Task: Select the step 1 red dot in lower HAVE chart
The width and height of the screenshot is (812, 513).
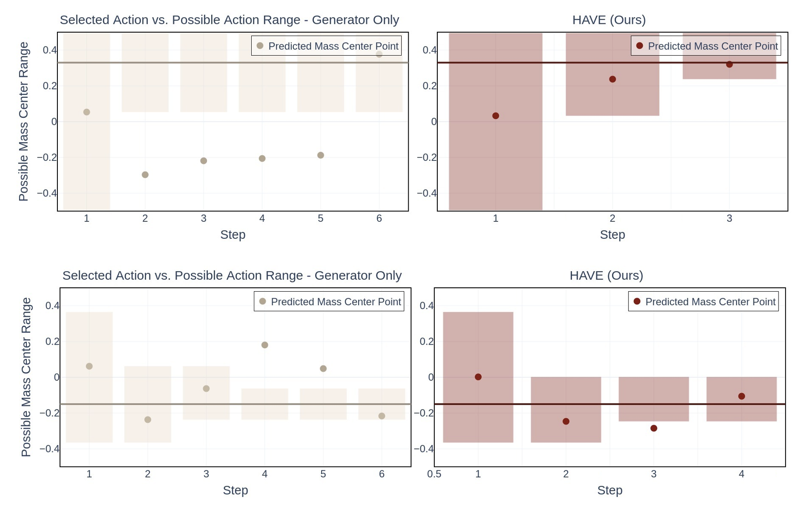Action: [478, 377]
